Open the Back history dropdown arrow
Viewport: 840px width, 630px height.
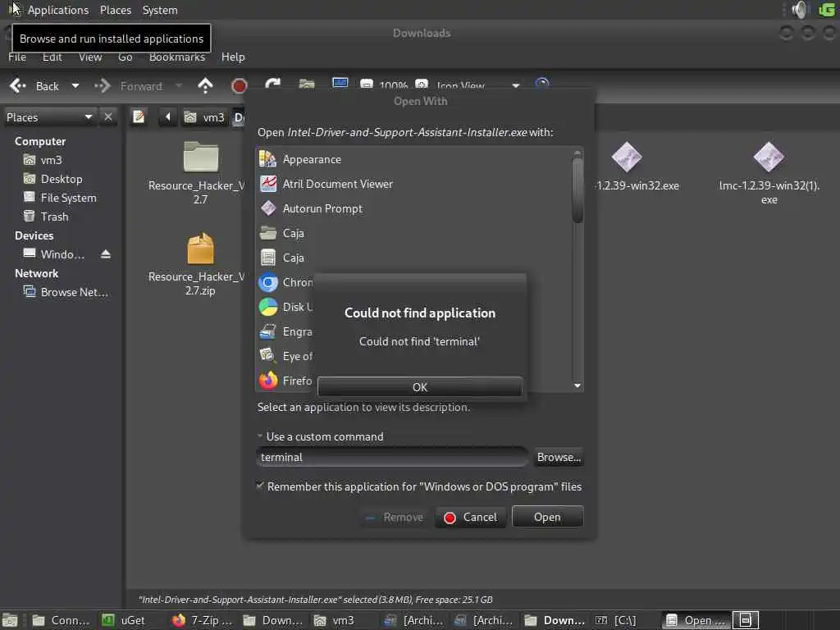[75, 85]
